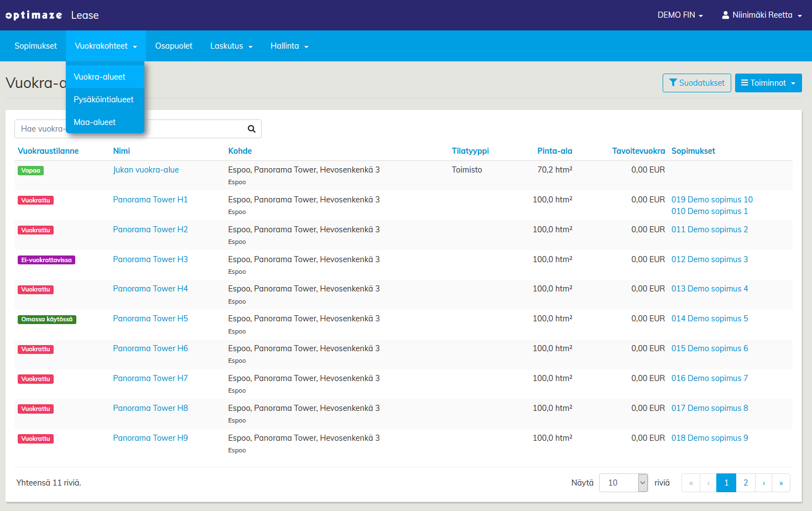Open Niinimäki Reetta user menu
This screenshot has width=812, height=511.
pos(762,15)
